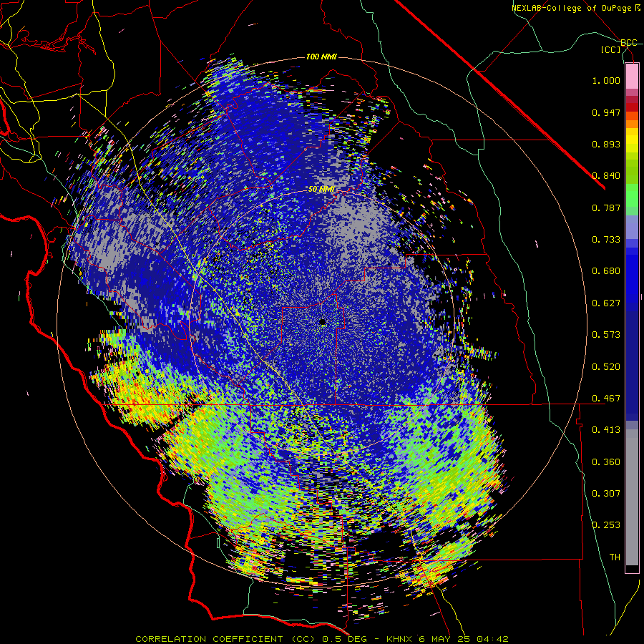Click the 0.947 value on the scale

tap(606, 112)
